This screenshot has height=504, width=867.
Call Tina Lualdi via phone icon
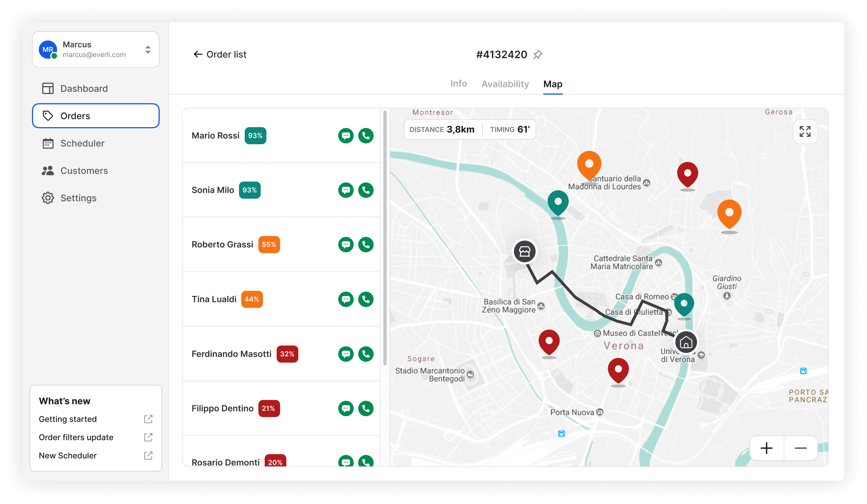(366, 299)
